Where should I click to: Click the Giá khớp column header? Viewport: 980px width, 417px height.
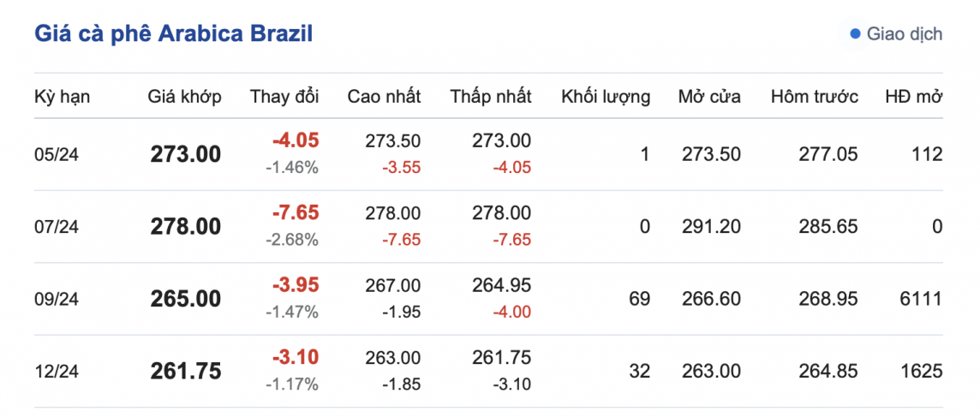point(184,96)
